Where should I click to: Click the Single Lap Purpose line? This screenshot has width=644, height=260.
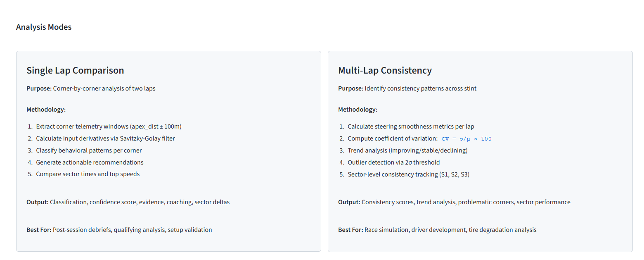91,88
